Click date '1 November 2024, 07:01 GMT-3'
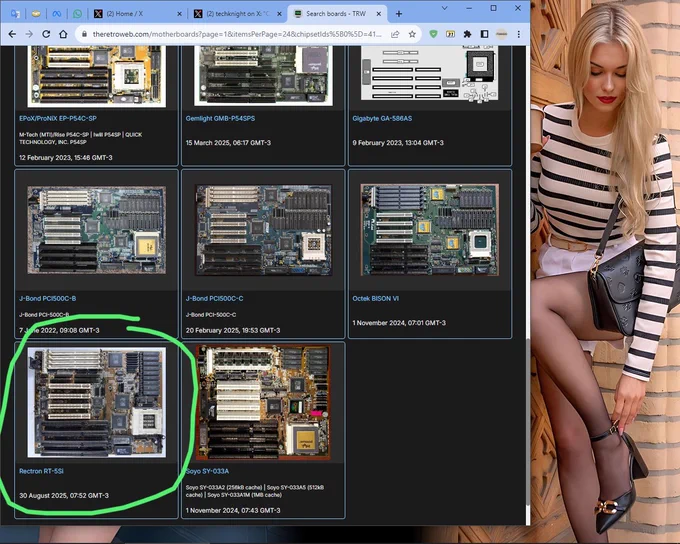The image size is (680, 544). tap(399, 323)
